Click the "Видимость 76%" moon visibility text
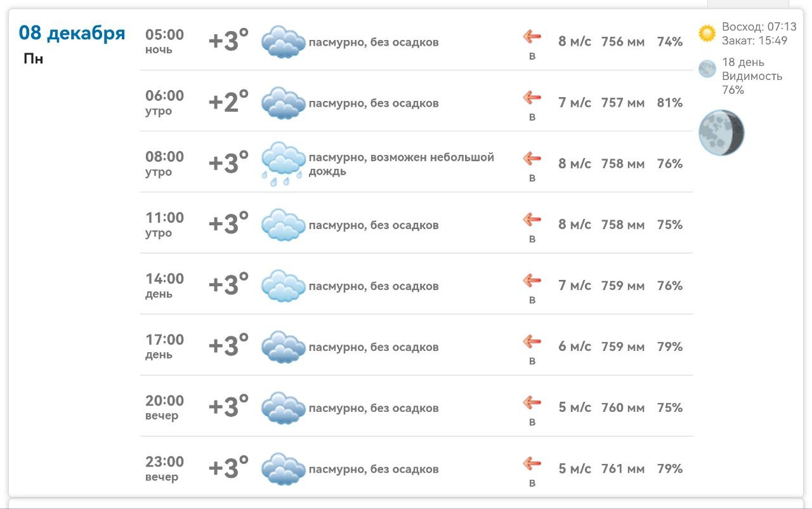The width and height of the screenshot is (812, 509). pos(752,83)
